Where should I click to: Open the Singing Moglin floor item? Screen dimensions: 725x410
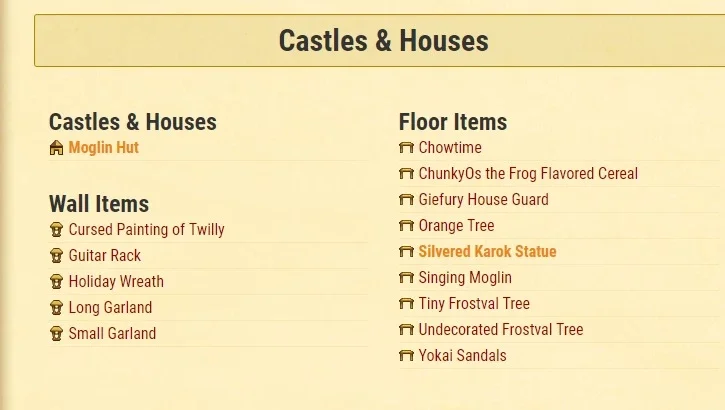465,278
